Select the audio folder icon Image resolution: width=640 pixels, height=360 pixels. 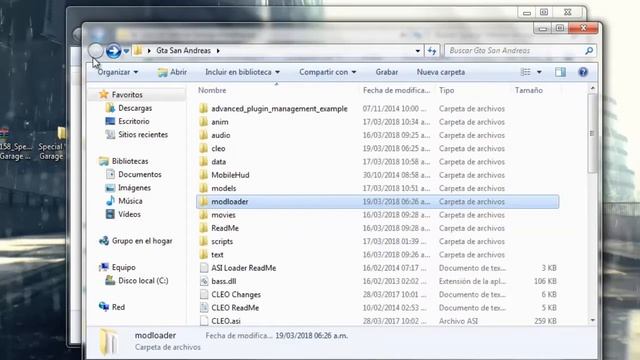[x=204, y=135]
